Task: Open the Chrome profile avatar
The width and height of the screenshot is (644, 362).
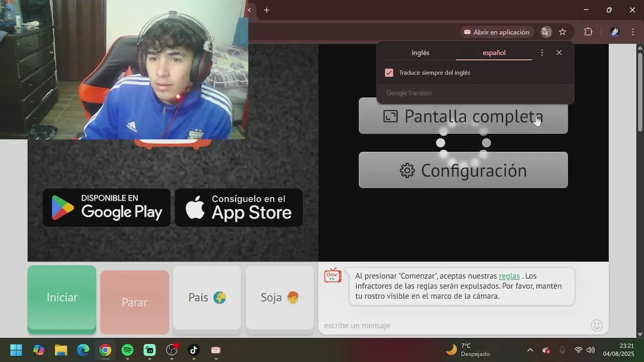Action: (614, 32)
